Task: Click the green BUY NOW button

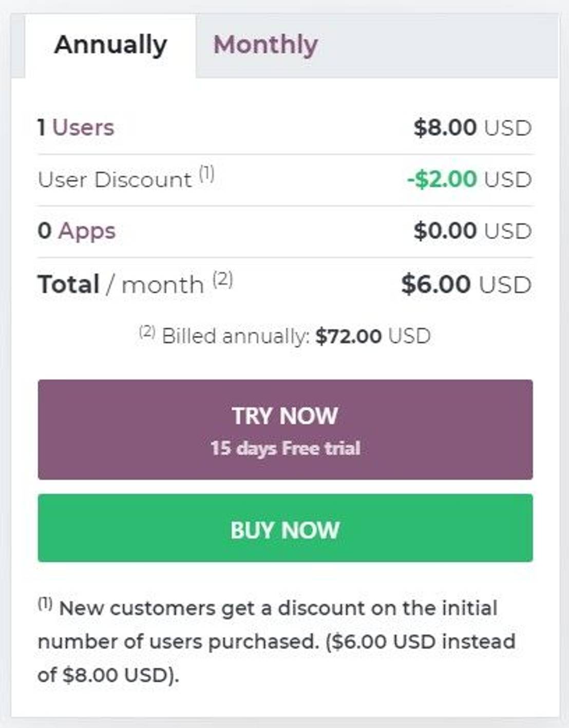Action: 285,528
